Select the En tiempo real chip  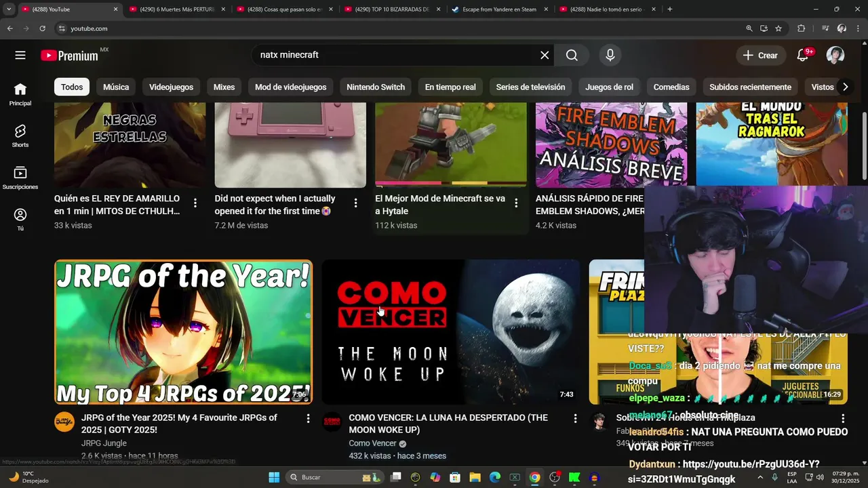450,87
